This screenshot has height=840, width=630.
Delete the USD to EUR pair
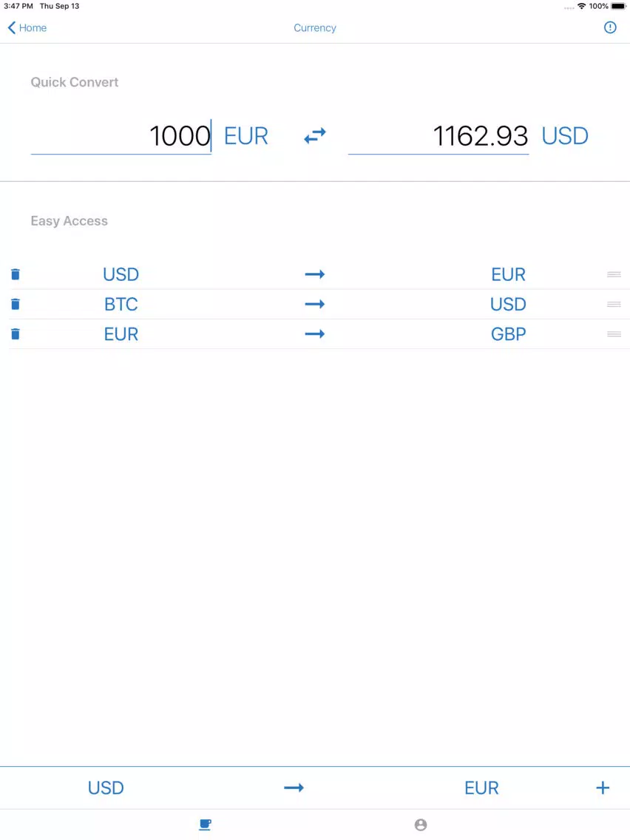click(16, 274)
